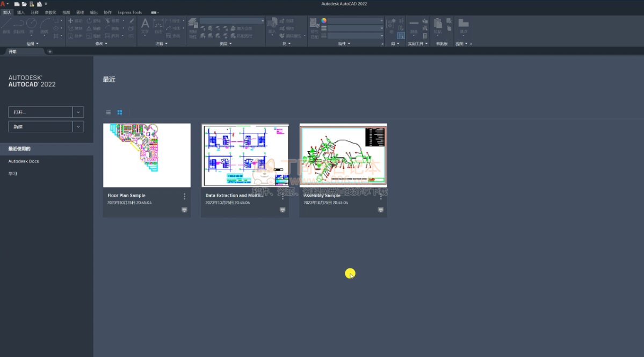Select the Text (文字) tool in the ribbon
The image size is (644, 357).
coord(144,25)
